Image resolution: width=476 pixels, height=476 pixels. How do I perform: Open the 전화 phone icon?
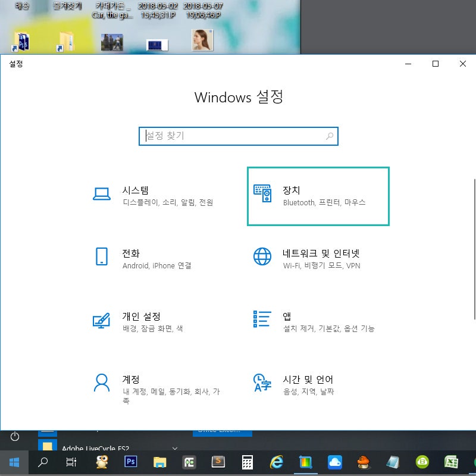(x=101, y=256)
